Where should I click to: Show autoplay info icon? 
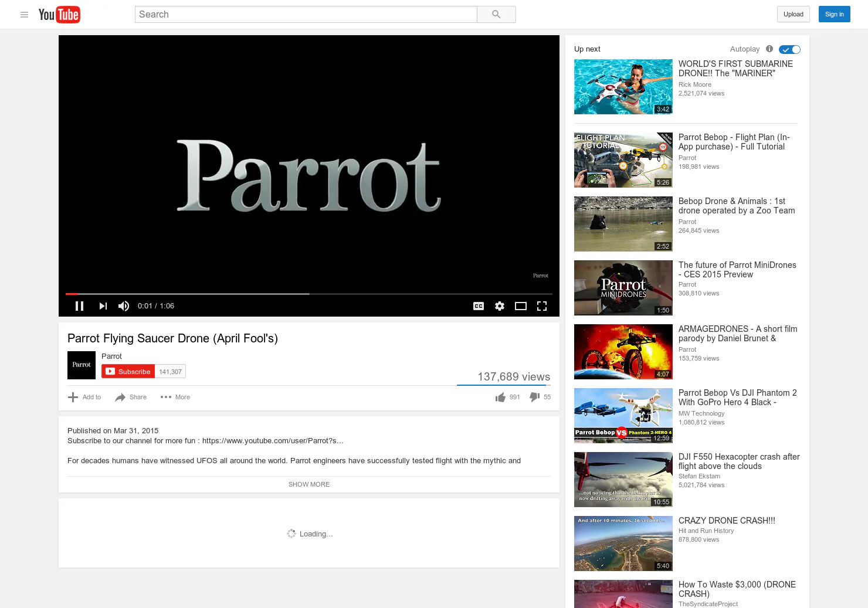pyautogui.click(x=769, y=49)
